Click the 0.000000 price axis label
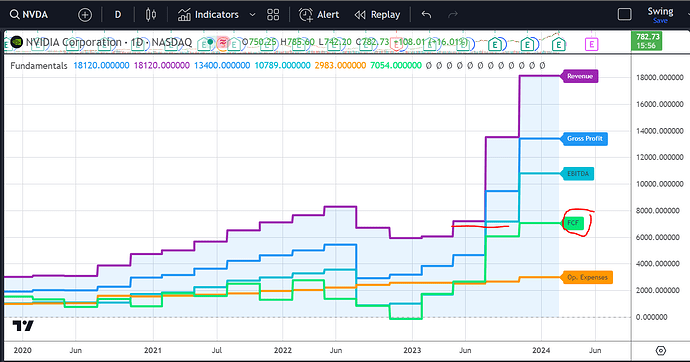 point(651,317)
